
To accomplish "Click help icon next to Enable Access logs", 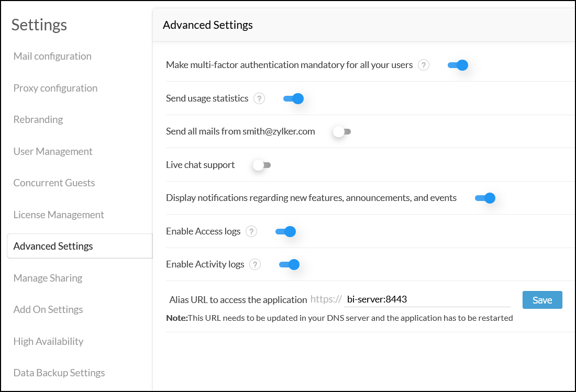I will [251, 231].
